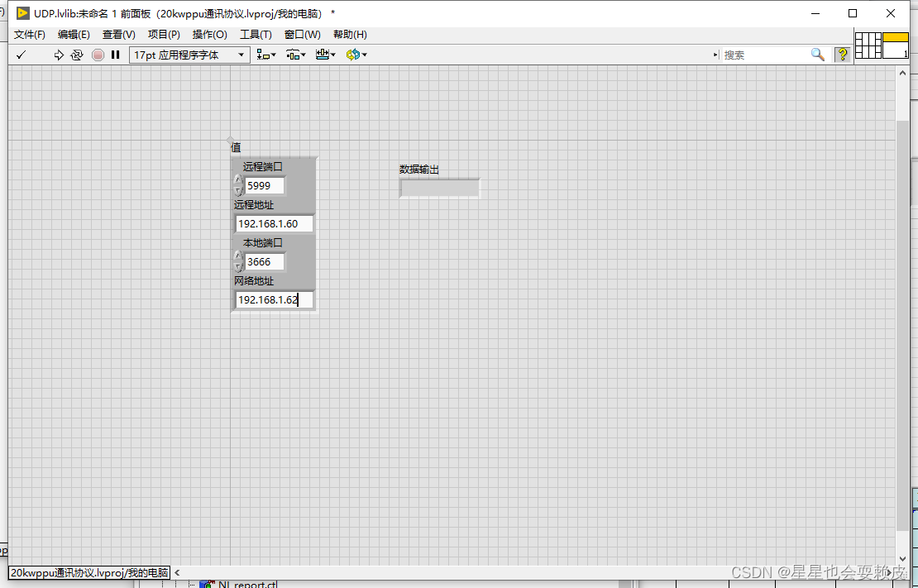
Task: Expand search options arrow beside 搜索
Action: (x=715, y=55)
